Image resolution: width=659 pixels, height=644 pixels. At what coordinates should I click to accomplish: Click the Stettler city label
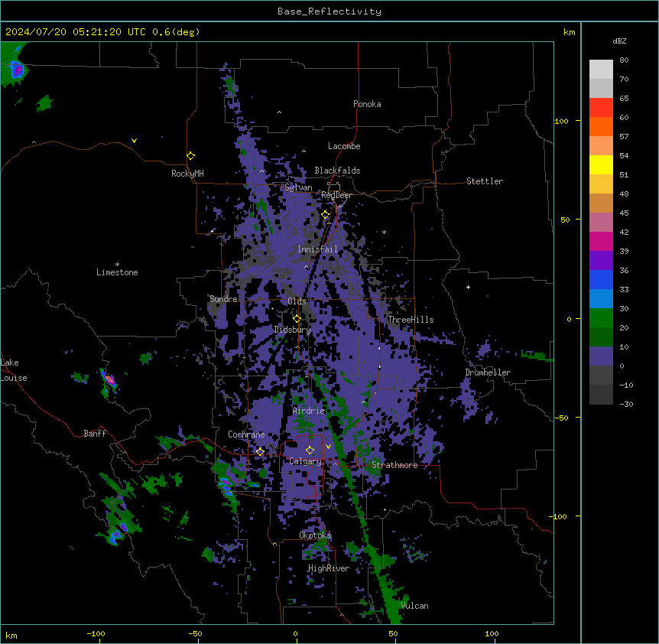tap(485, 181)
